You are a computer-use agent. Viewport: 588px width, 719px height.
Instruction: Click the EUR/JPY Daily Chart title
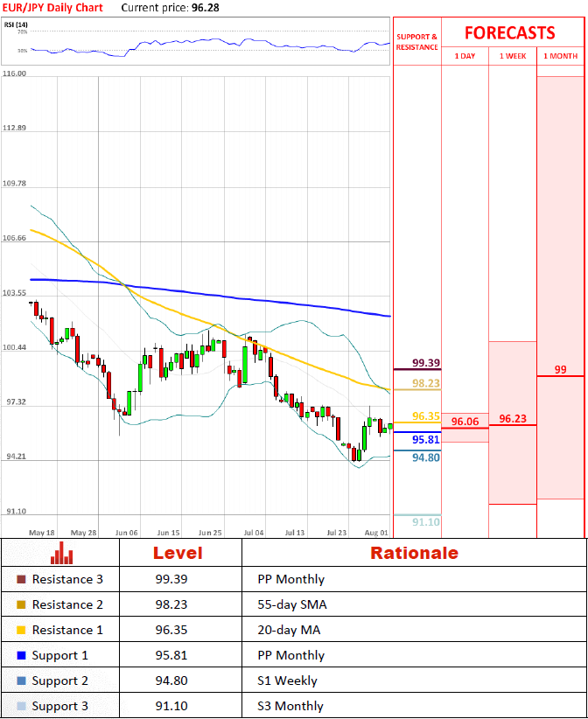pos(52,8)
